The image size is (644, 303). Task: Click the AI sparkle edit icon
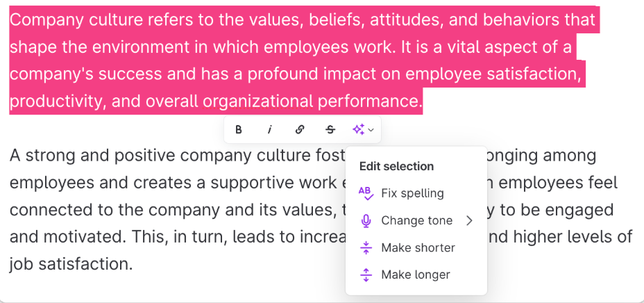pos(358,129)
